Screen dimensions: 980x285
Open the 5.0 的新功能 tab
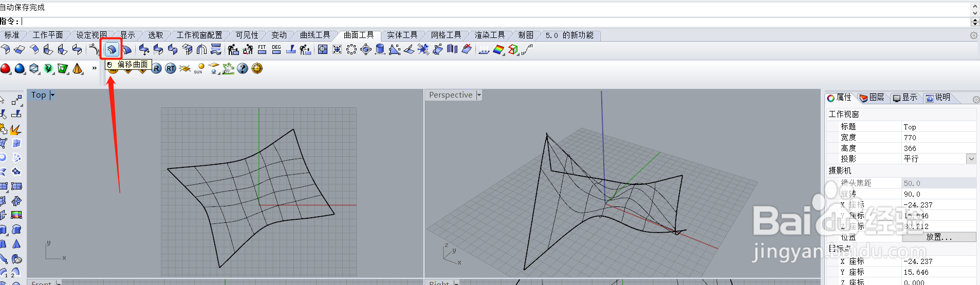pos(569,35)
